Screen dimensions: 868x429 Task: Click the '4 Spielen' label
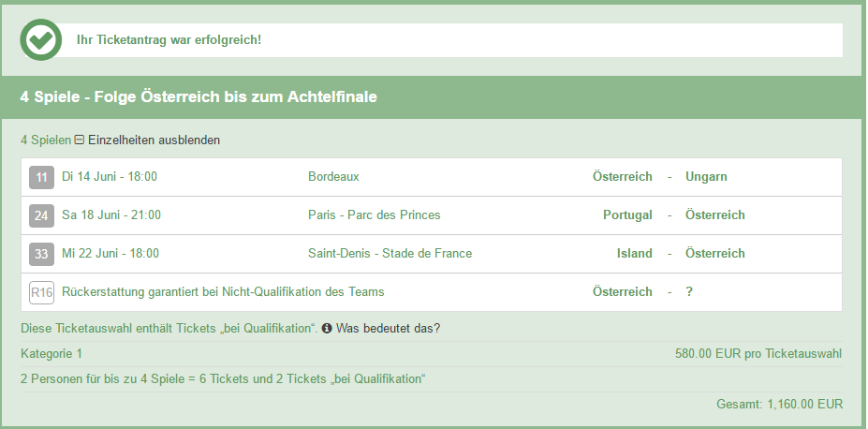pyautogui.click(x=46, y=141)
